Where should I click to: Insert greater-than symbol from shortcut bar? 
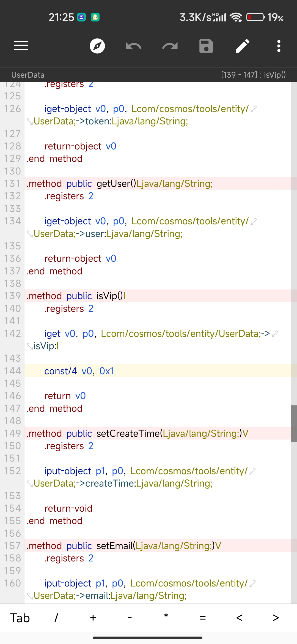276,618
